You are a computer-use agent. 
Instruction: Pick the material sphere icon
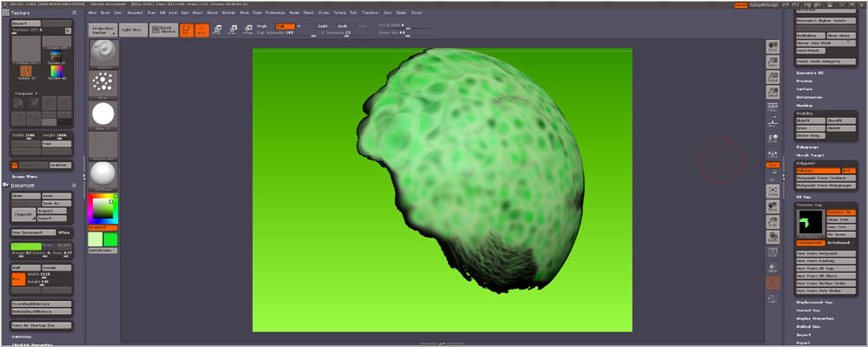tap(103, 173)
